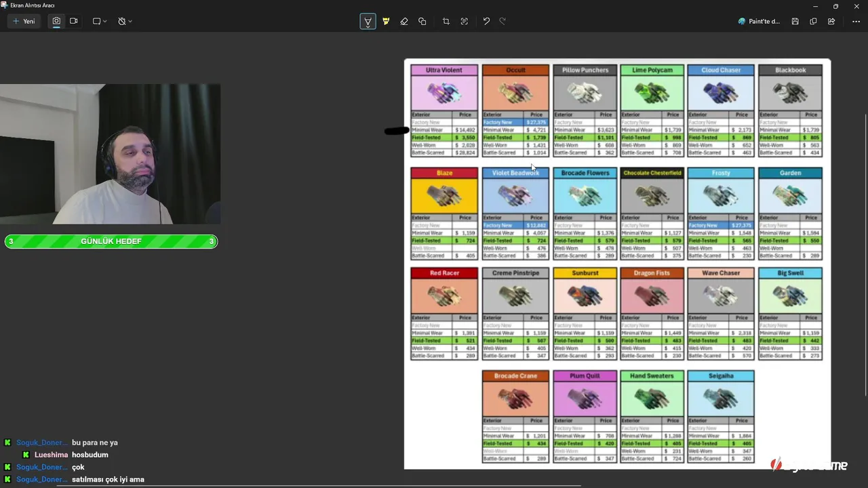Click the Hand Sweaters card title

point(652,376)
